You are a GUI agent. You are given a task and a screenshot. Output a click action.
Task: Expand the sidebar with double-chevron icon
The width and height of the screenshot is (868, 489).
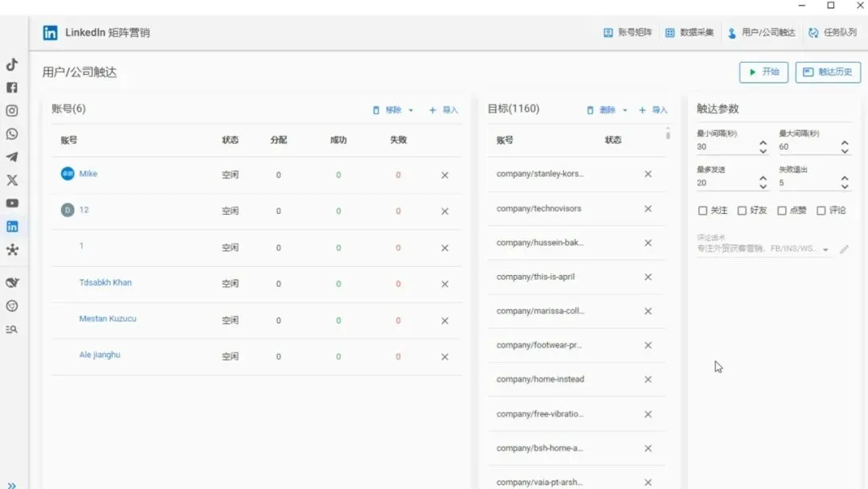(11, 484)
